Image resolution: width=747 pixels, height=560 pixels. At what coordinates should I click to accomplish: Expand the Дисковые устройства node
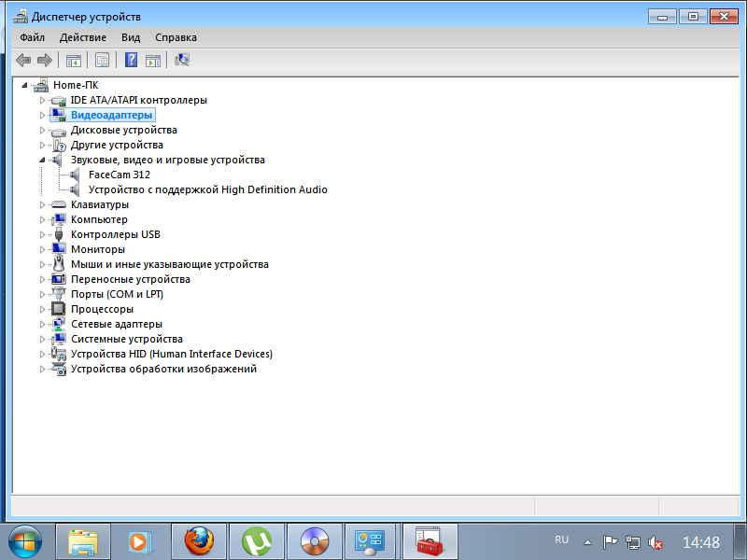click(x=42, y=130)
